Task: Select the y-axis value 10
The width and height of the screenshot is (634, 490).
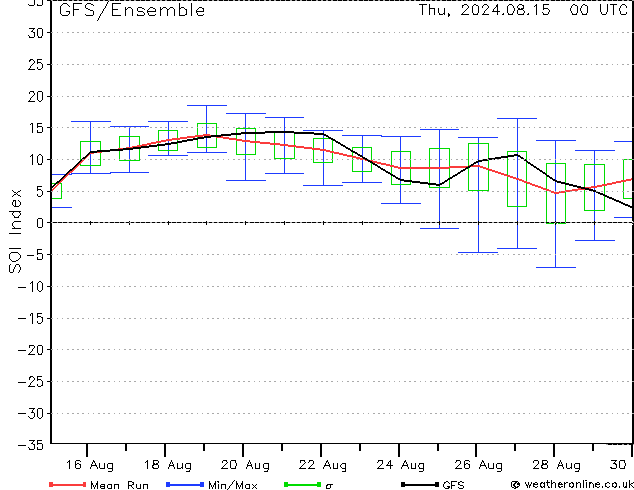Action: (36, 160)
